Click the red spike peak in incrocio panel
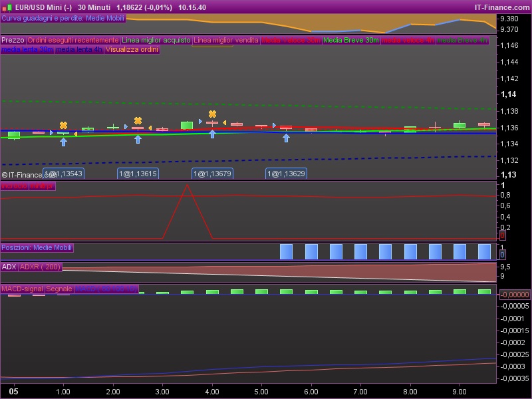532x399 pixels. click(187, 186)
